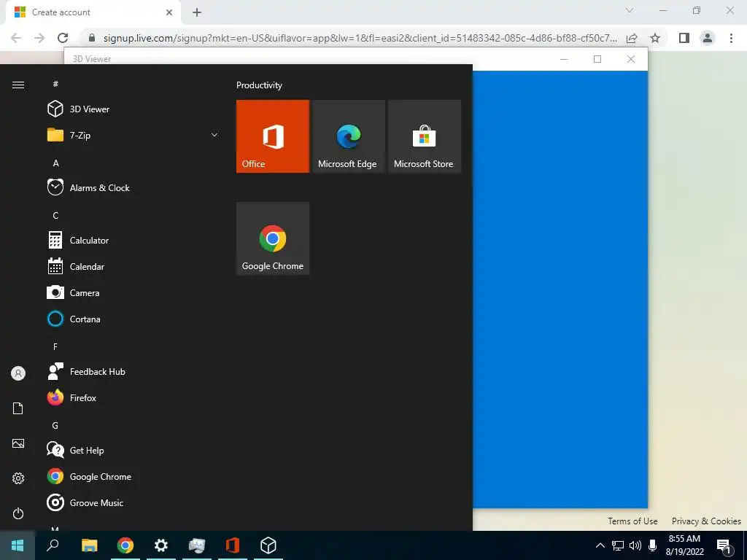The width and height of the screenshot is (747, 560).
Task: Click the letter F section header
Action: (x=55, y=346)
